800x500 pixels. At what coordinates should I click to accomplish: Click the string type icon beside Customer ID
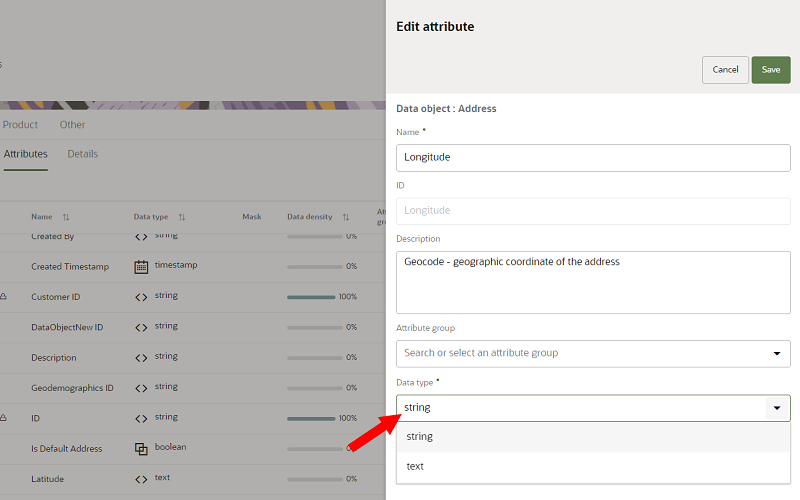click(x=141, y=297)
